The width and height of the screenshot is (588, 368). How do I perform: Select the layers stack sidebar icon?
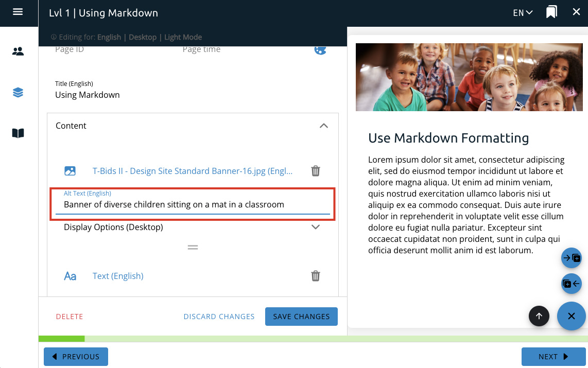pyautogui.click(x=18, y=93)
